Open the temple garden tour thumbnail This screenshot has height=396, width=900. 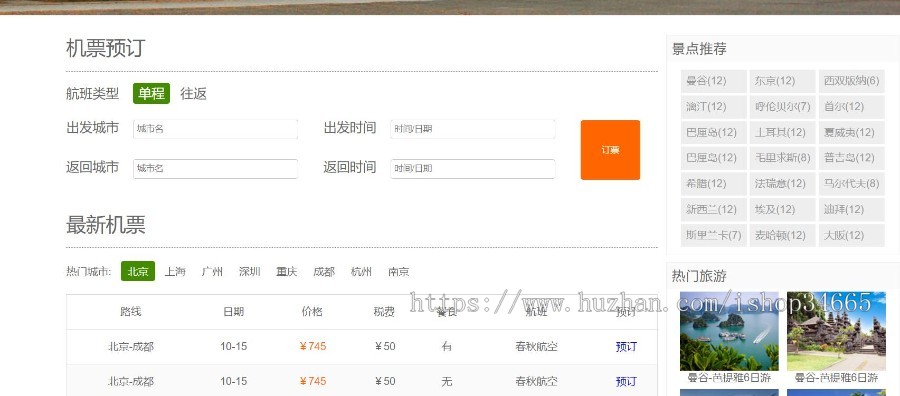[x=836, y=331]
